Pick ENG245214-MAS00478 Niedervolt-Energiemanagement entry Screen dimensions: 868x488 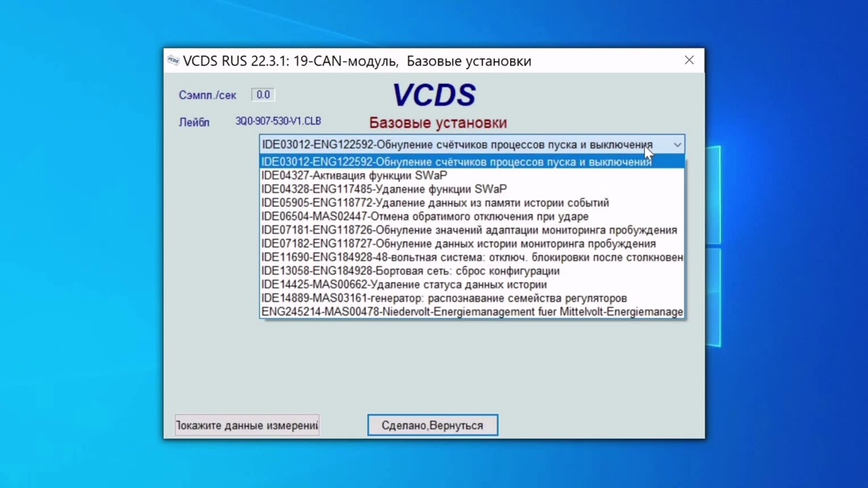[x=472, y=312]
